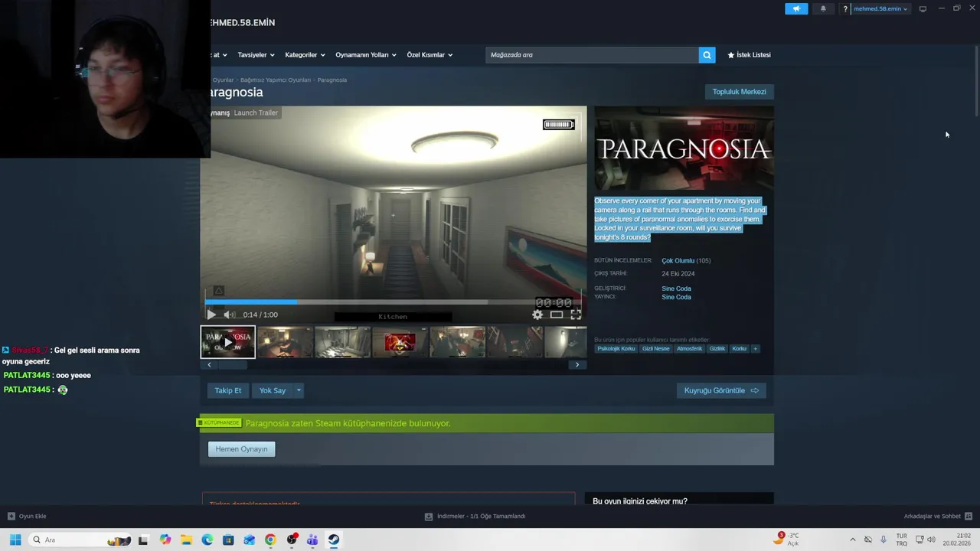The width and height of the screenshot is (980, 551).
Task: Open the trailer settings gear
Action: 537,315
